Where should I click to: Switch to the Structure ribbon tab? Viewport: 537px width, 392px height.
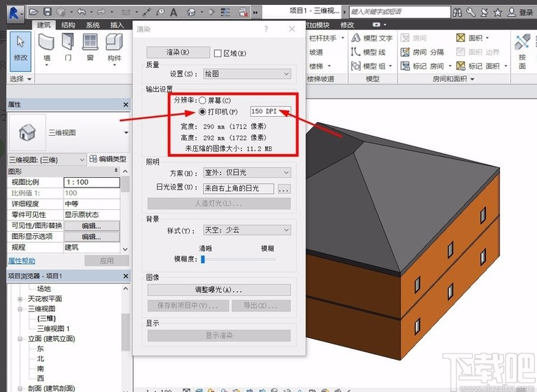68,25
